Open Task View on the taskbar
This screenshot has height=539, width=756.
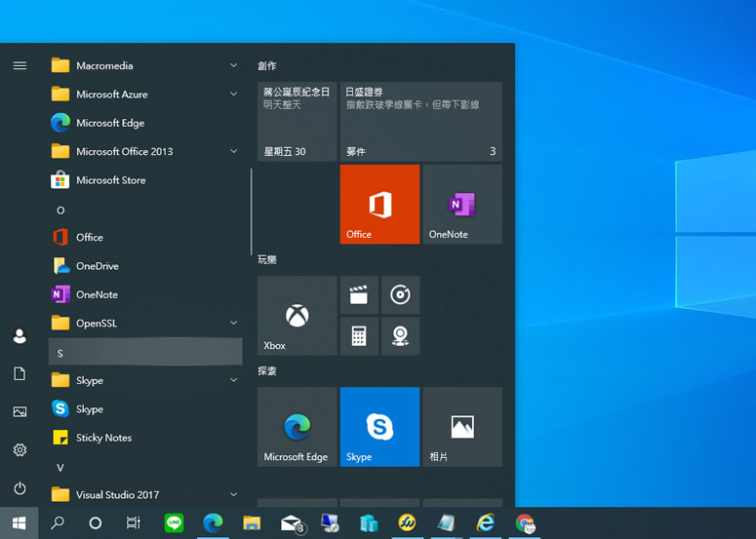click(x=133, y=523)
